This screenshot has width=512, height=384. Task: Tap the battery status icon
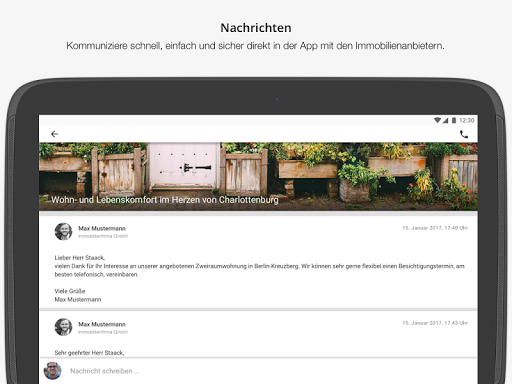[454, 120]
